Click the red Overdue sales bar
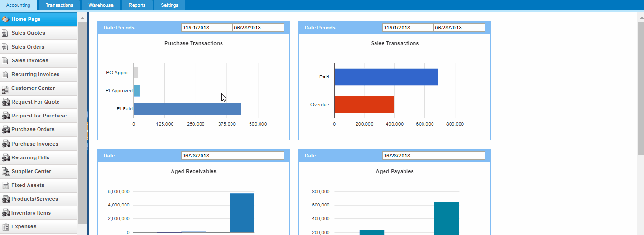The image size is (644, 235). pos(364,105)
